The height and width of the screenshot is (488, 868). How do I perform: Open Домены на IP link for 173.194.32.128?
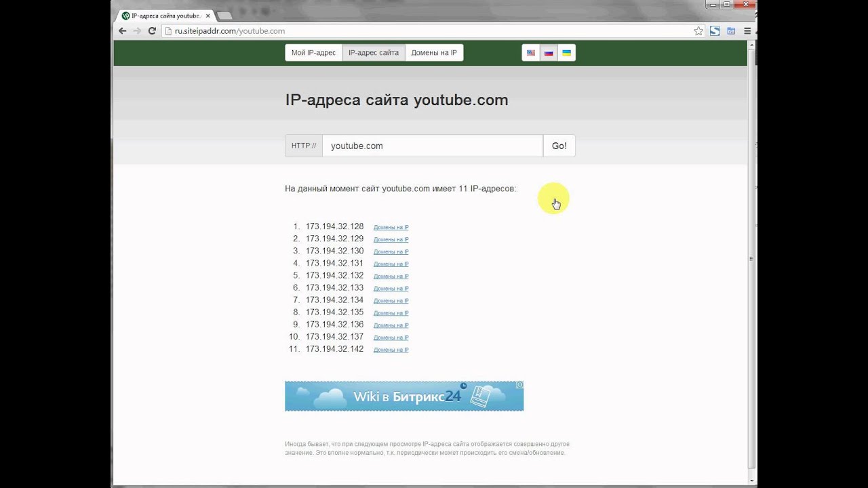tap(391, 228)
